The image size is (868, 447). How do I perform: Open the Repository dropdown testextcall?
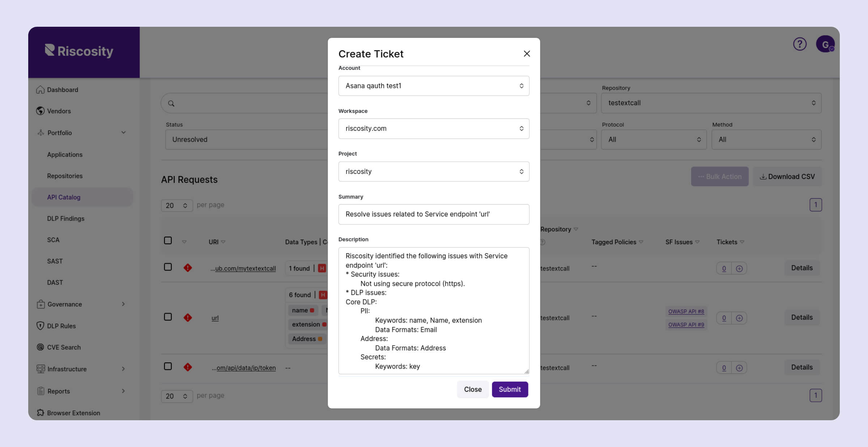(x=711, y=103)
